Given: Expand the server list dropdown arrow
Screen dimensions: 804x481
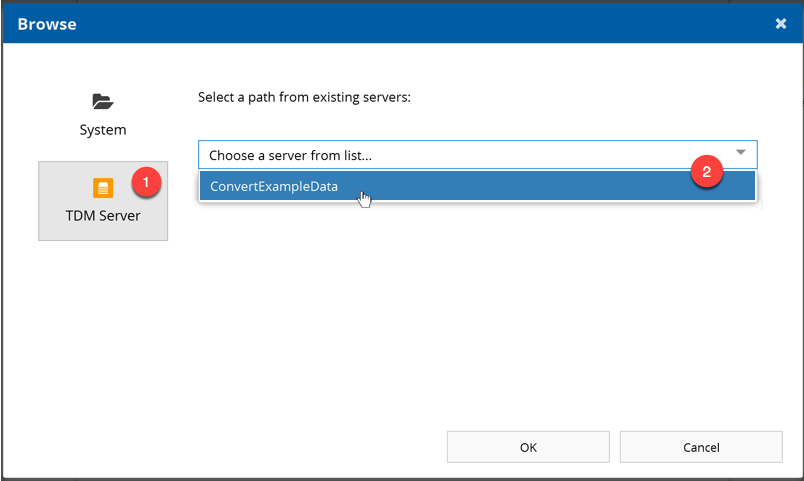Looking at the screenshot, I should tap(741, 154).
